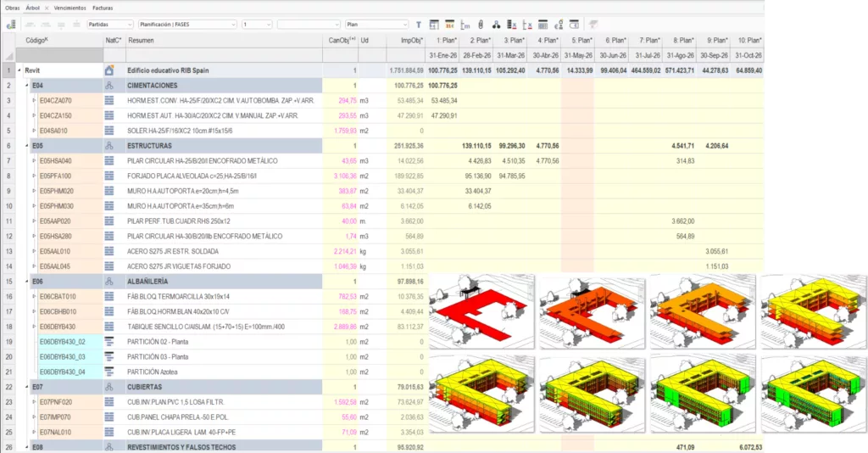The image size is (868, 453).
Task: Select cell 'FORJADO PLACA ALVEOLADA c=25,HA-25/B/16/I'
Action: [224, 176]
